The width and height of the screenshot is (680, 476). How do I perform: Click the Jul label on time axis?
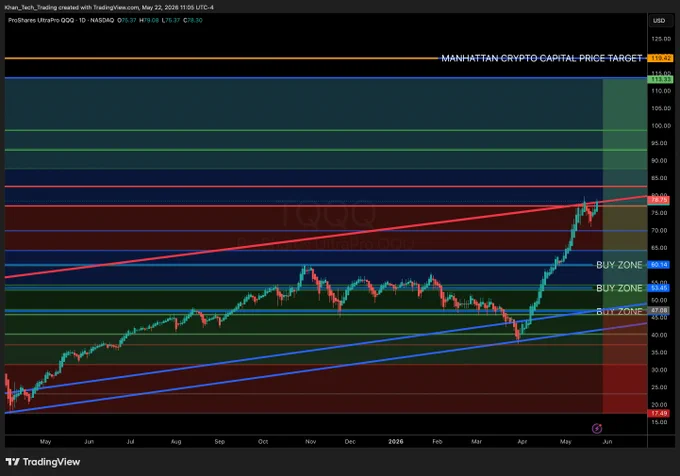pos(130,442)
